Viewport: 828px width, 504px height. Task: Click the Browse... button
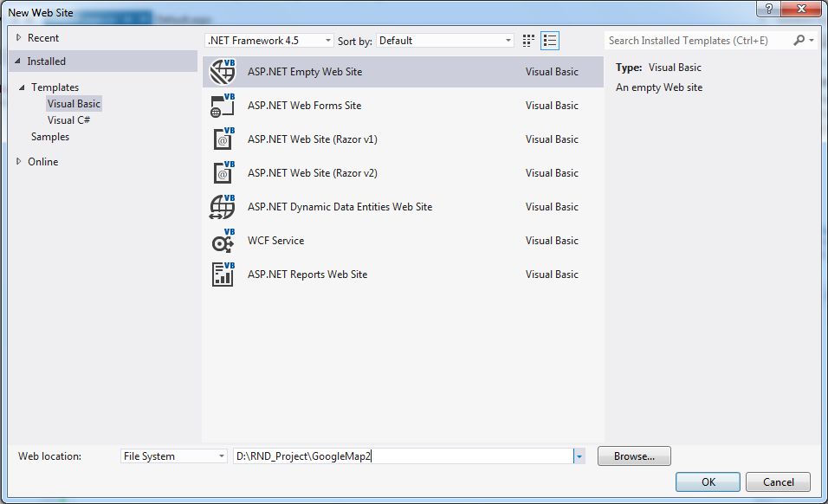point(634,456)
